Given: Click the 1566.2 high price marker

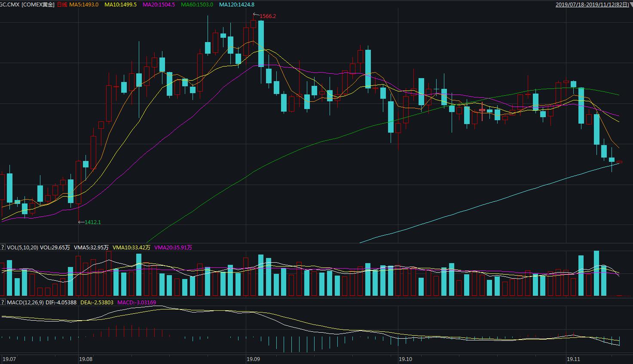Looking at the screenshot, I should [x=268, y=16].
